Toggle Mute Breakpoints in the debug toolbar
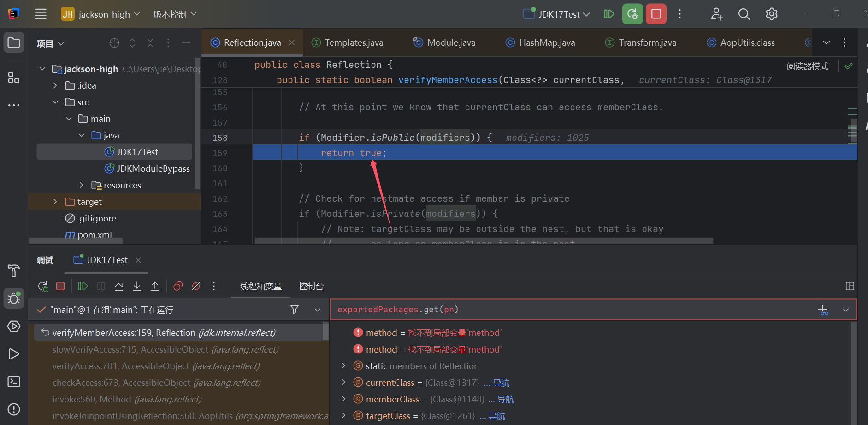868x425 pixels. click(x=196, y=286)
